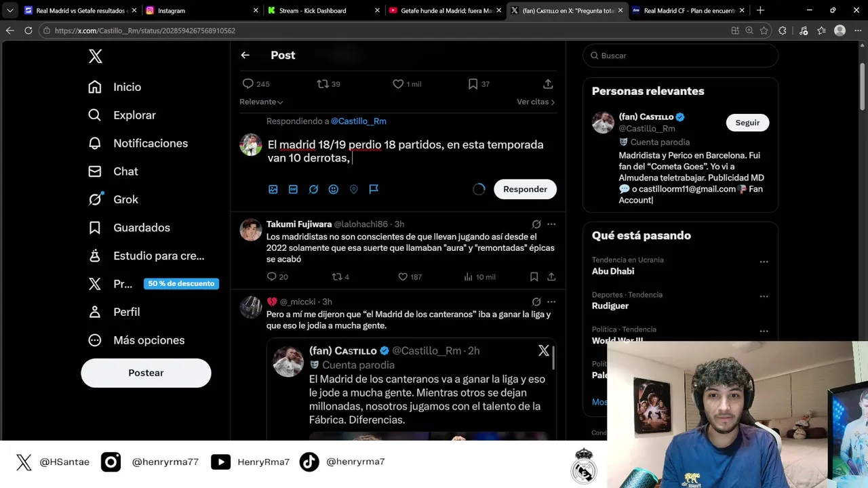Add location tag in reply composer
This screenshot has height=488, width=868.
pos(353,189)
